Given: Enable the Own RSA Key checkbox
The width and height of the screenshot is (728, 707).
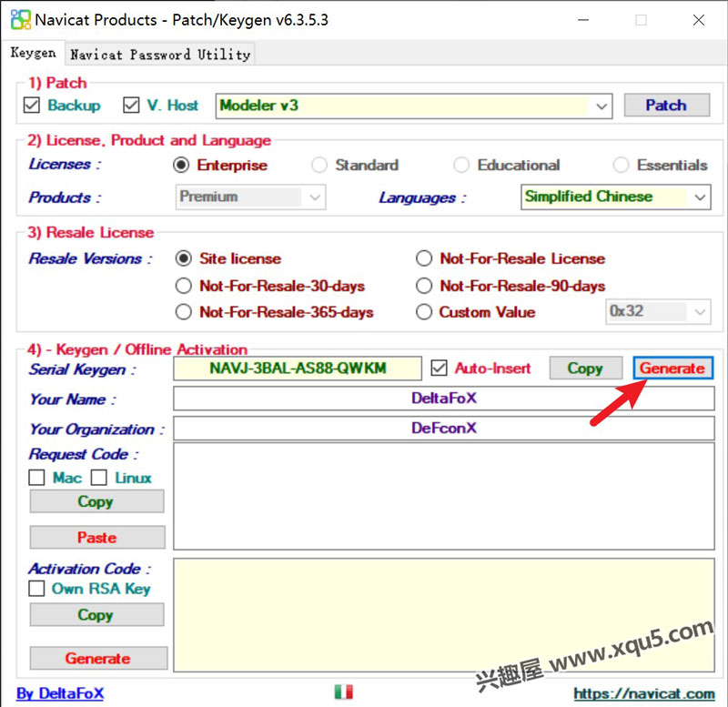Looking at the screenshot, I should point(36,588).
